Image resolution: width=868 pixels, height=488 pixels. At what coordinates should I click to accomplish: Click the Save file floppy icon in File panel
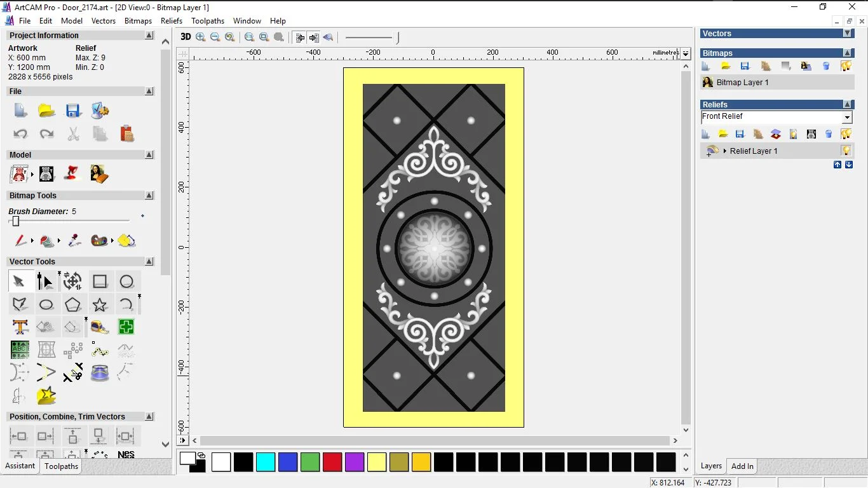73,111
